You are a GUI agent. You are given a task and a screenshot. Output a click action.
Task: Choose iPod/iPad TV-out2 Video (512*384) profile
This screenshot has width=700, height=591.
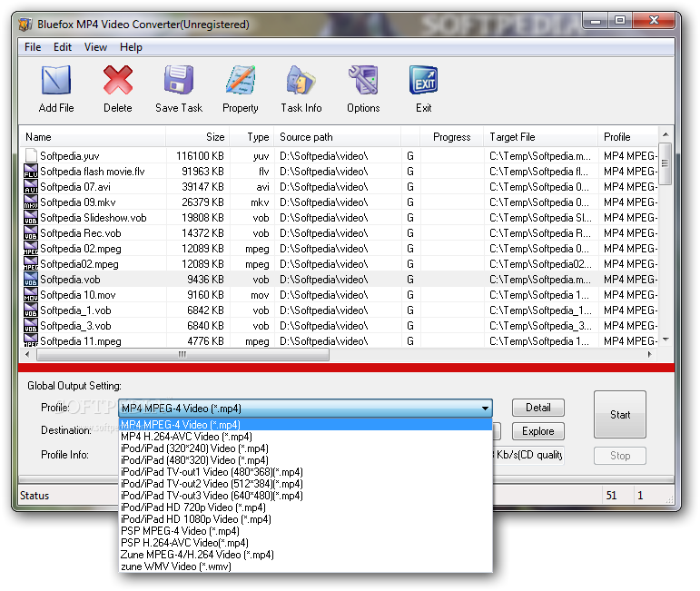[305, 484]
